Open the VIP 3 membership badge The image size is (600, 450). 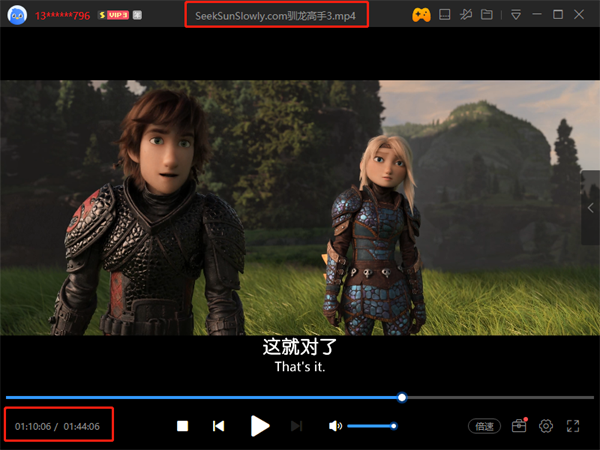click(113, 15)
